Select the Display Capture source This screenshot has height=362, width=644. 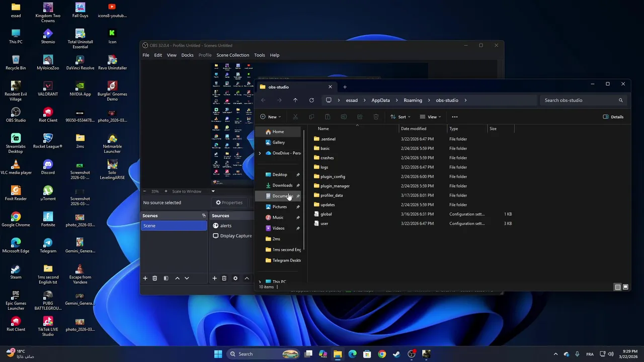coord(232,236)
